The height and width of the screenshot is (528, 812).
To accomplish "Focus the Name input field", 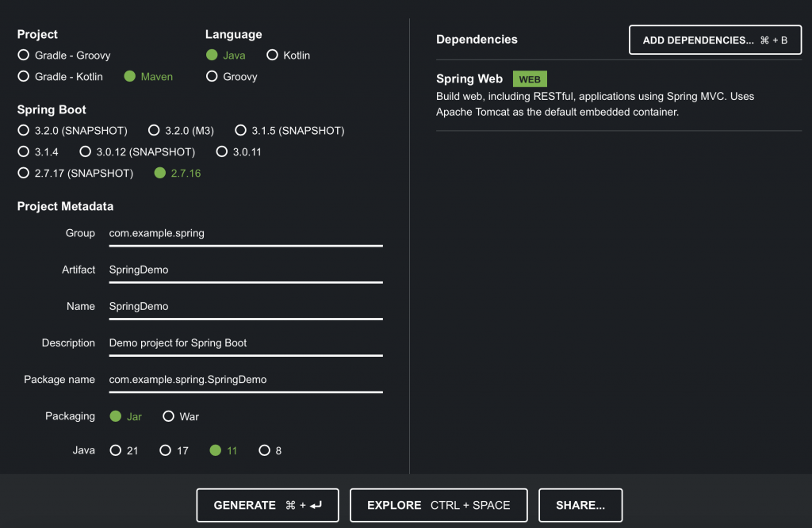I will (x=246, y=307).
